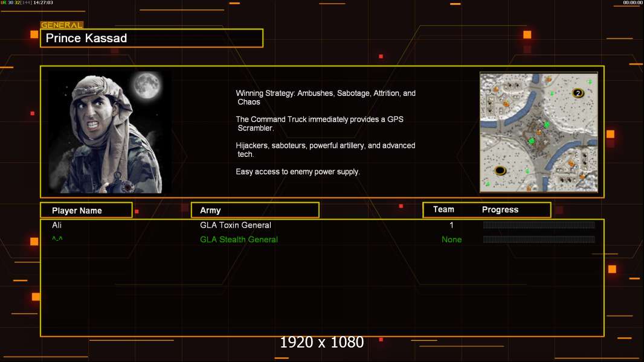This screenshot has width=644, height=362.
Task: Select player name Ali
Action: click(x=57, y=225)
